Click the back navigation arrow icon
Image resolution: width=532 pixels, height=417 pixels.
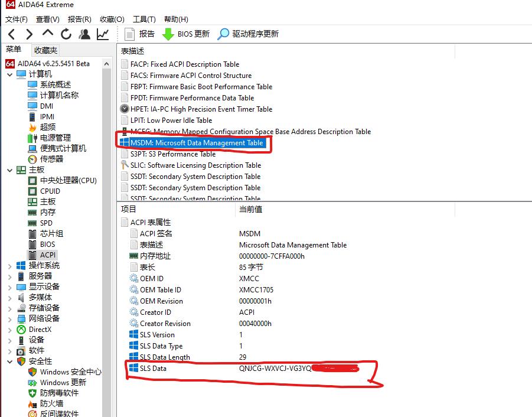coord(11,34)
